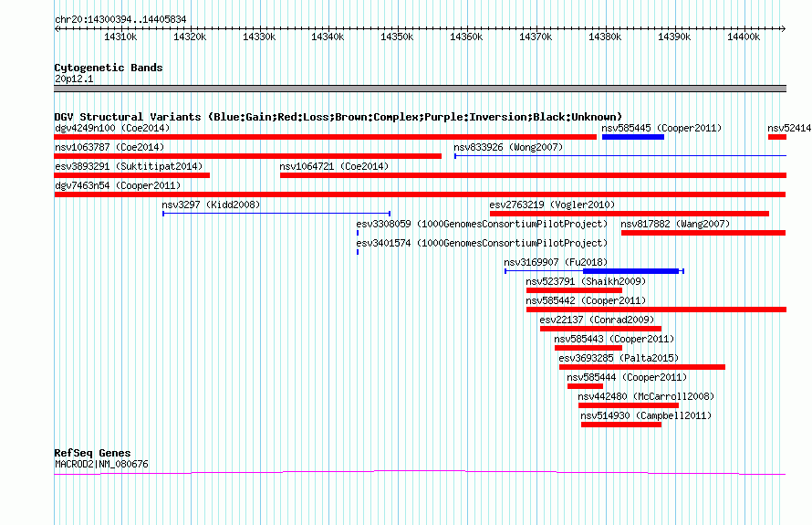812x525 pixels.
Task: Click the 14320k ruler tick label
Action: pos(190,37)
